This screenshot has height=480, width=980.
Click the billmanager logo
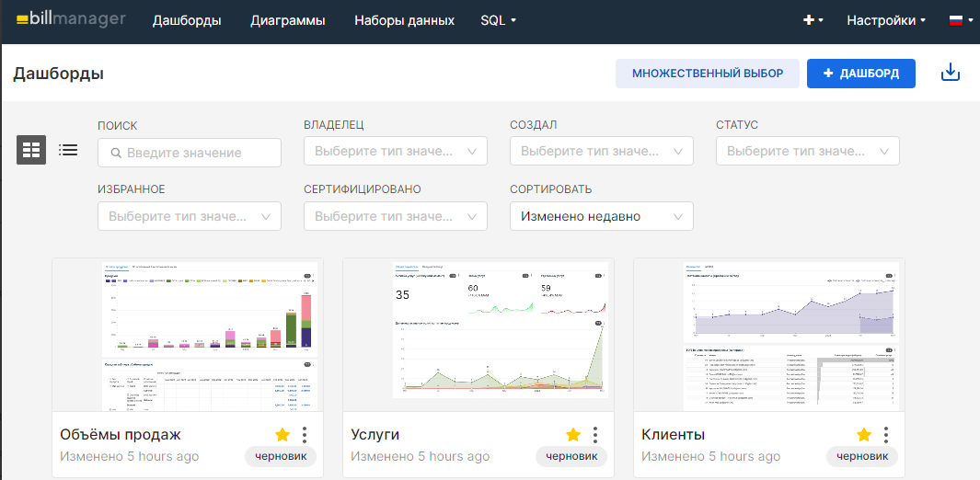70,20
